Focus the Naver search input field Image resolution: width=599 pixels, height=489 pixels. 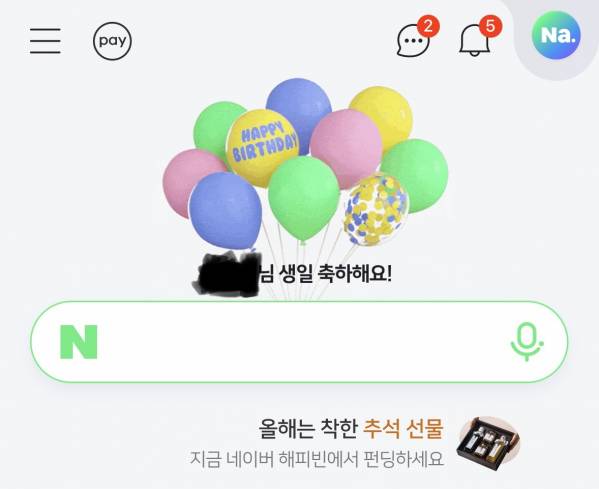point(299,342)
